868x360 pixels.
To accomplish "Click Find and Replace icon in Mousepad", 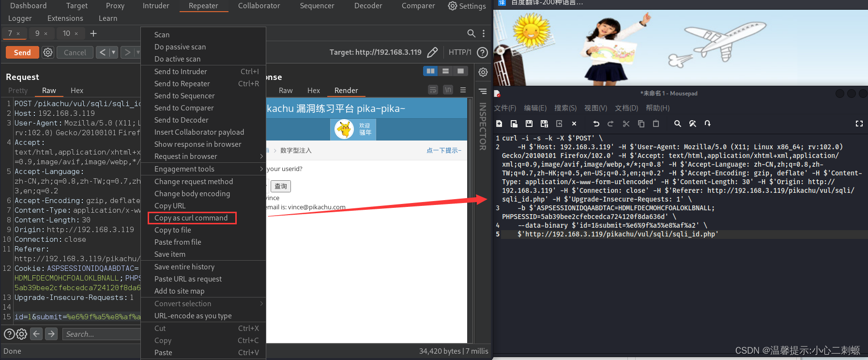I will [x=693, y=124].
